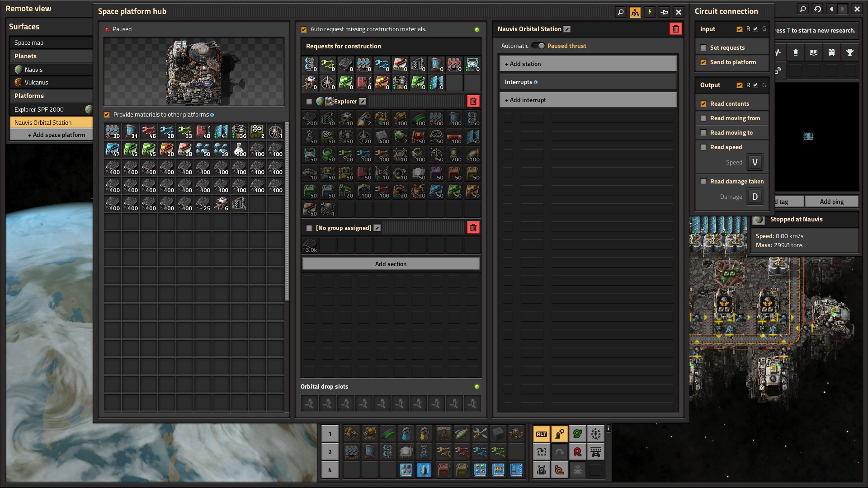Viewport: 868px width, 488px height.
Task: Open the search icon in Space platform hub
Action: [x=621, y=12]
